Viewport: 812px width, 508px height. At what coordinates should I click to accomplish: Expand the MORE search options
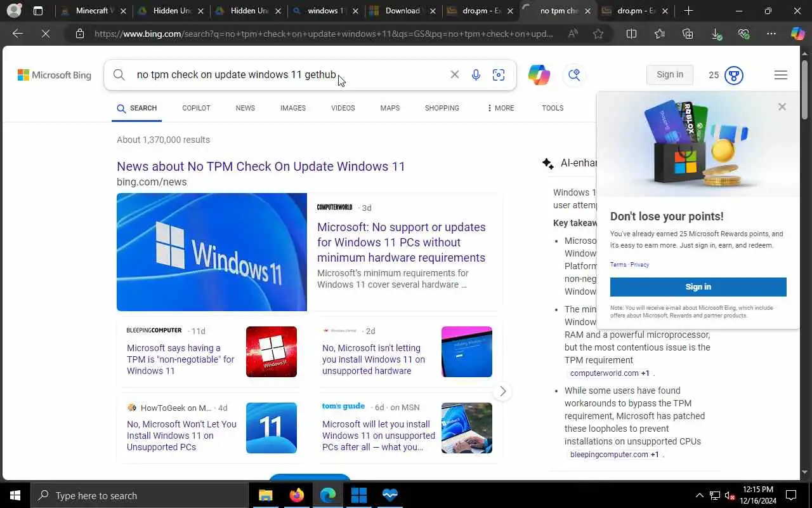point(501,108)
